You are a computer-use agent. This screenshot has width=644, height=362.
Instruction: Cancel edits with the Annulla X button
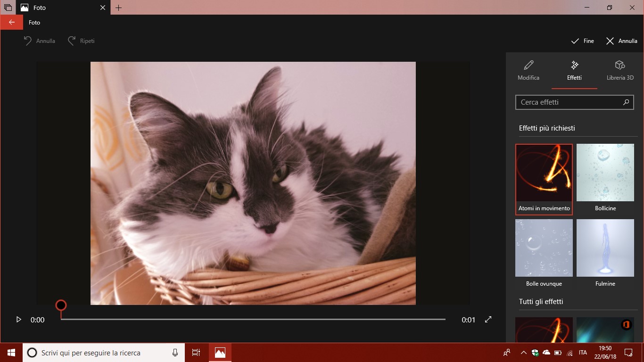coord(621,41)
